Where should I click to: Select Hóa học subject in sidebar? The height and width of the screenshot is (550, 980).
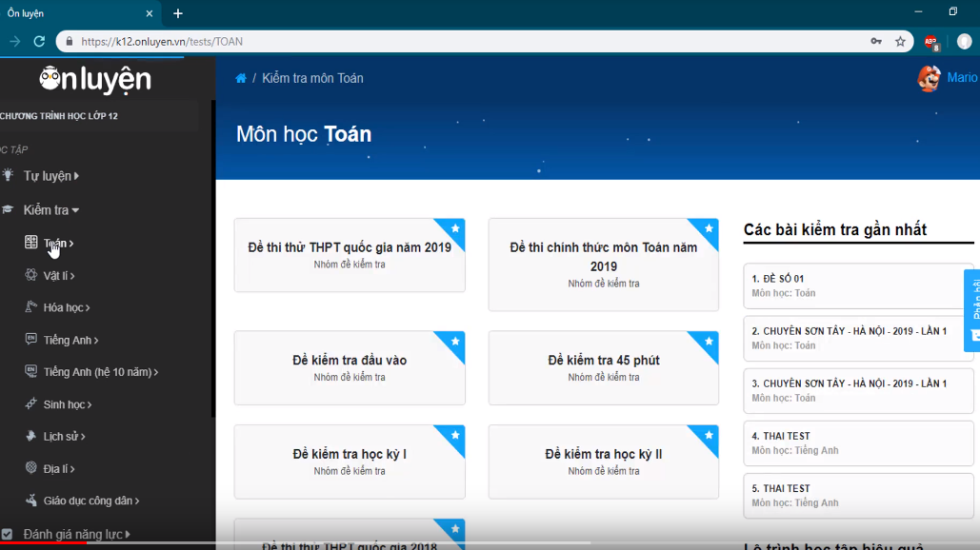click(x=66, y=308)
